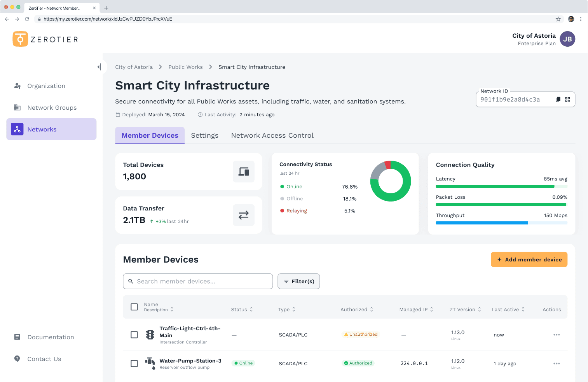Go to Public Works breadcrumb

[x=185, y=67]
